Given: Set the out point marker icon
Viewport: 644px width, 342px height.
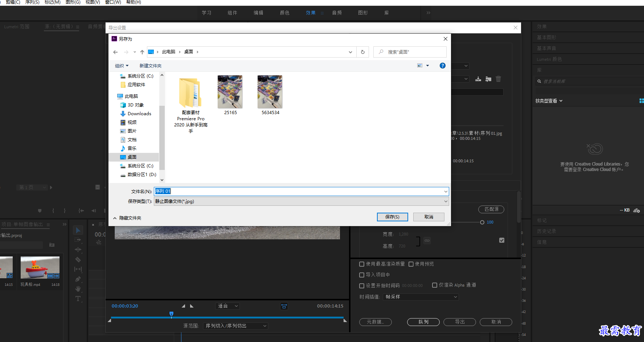Looking at the screenshot, I should tap(192, 306).
